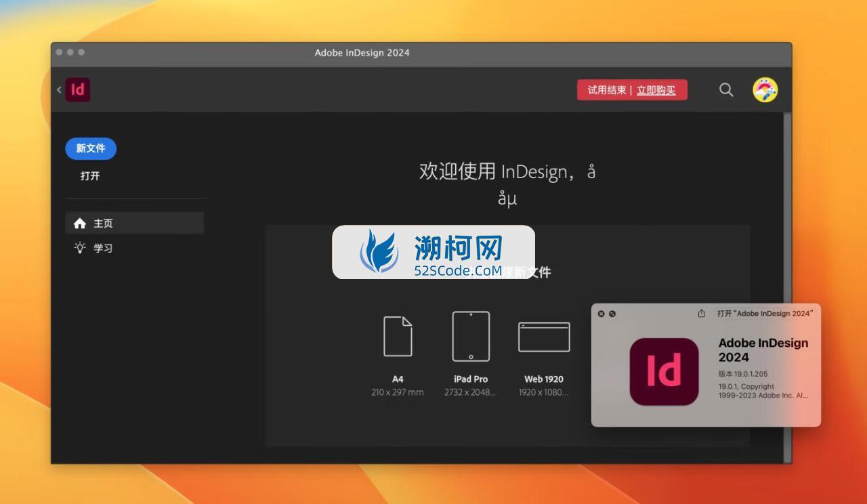Click the Adobe InDesign 2024 preview title
Image resolution: width=867 pixels, height=504 pixels.
(x=763, y=350)
